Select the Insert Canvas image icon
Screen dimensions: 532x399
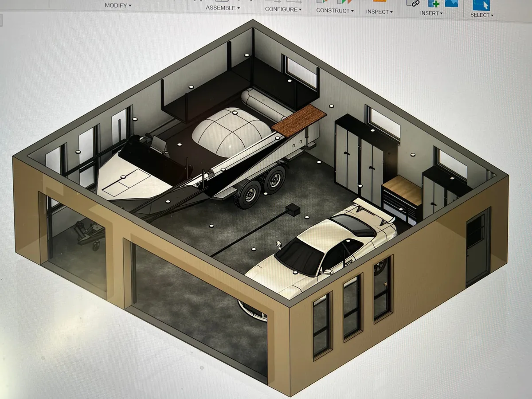point(451,3)
